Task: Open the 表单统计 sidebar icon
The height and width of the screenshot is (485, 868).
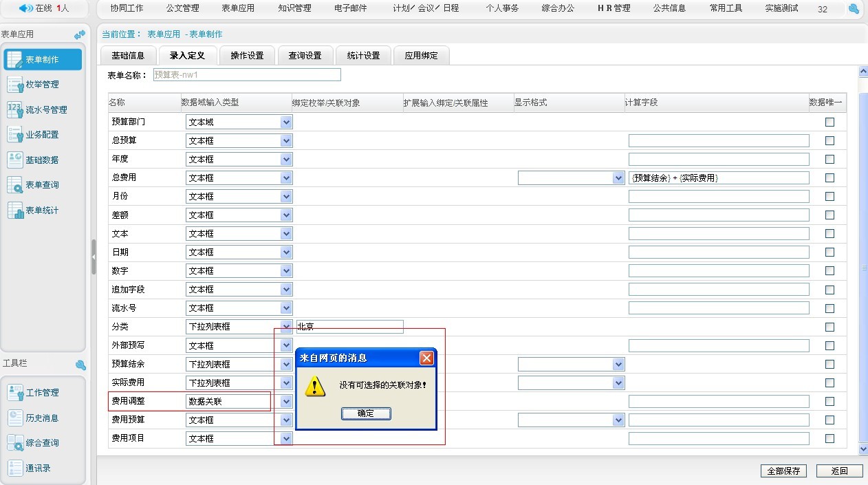Action: [x=15, y=211]
